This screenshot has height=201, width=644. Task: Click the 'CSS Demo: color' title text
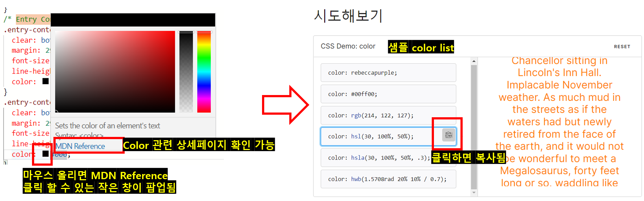348,46
